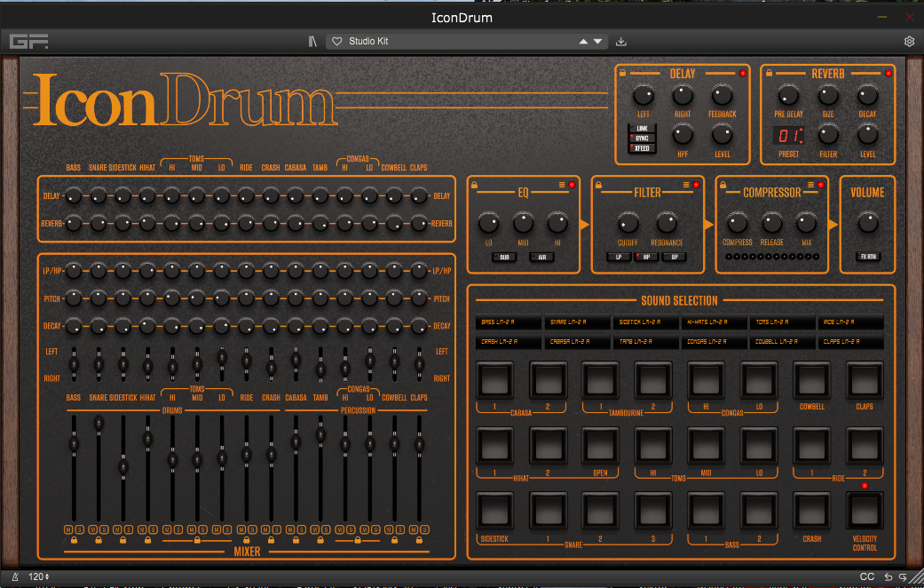Click the Congas group lock in mixer
This screenshot has height=588, width=924.
357,540
